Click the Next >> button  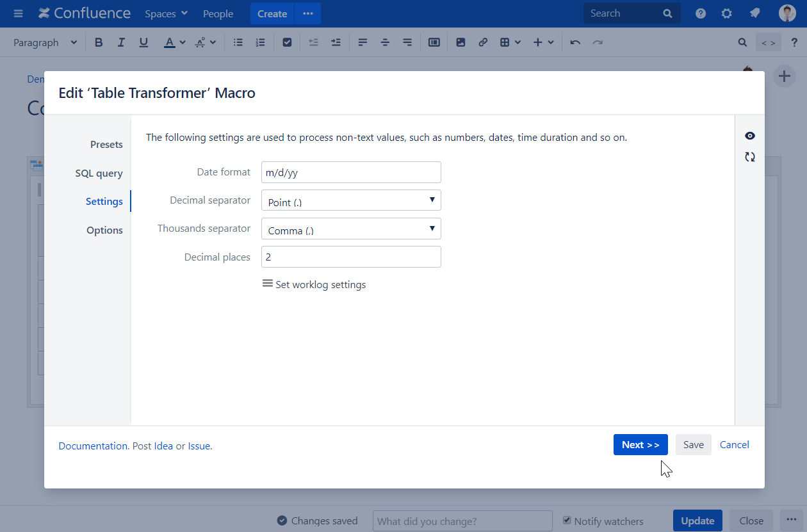click(640, 445)
